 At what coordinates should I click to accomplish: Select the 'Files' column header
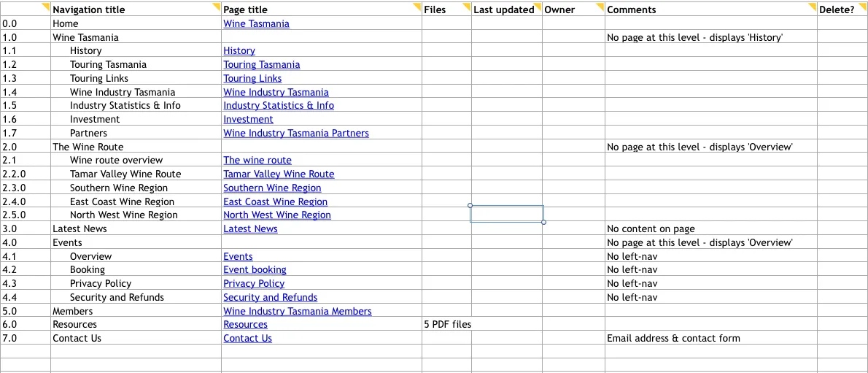click(446, 9)
